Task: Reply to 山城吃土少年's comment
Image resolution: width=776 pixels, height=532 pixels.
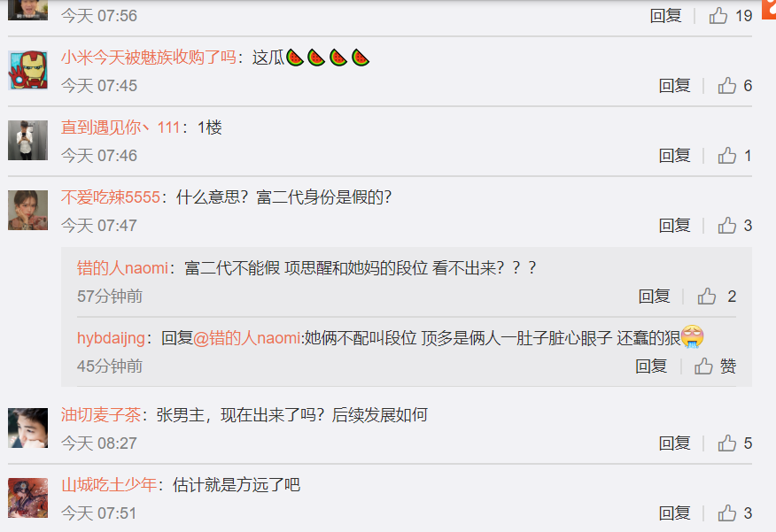Action: (674, 513)
